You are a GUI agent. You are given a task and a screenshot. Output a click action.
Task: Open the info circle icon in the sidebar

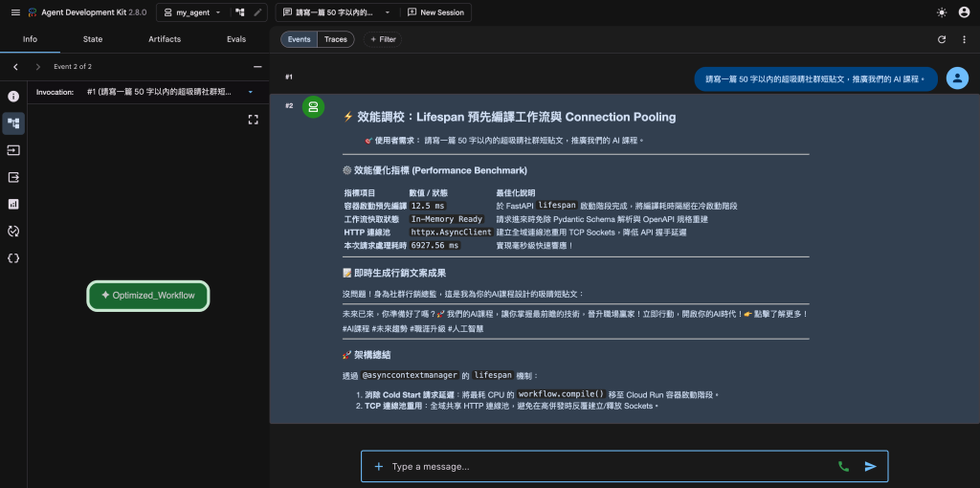coord(13,97)
